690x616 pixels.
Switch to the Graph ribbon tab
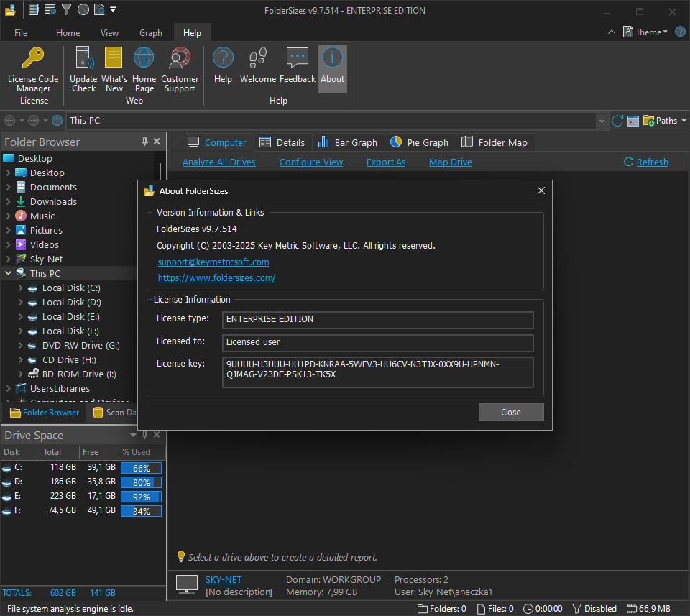coord(150,33)
